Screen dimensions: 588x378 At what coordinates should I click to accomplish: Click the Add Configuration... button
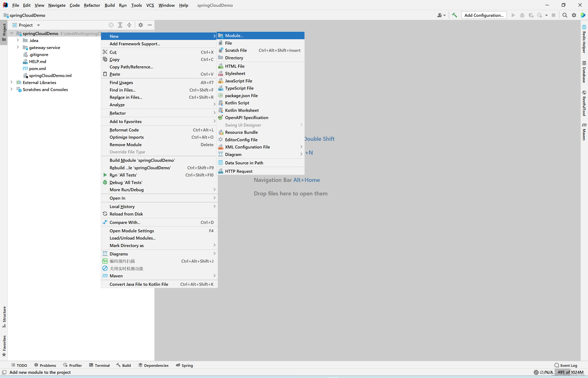(483, 15)
